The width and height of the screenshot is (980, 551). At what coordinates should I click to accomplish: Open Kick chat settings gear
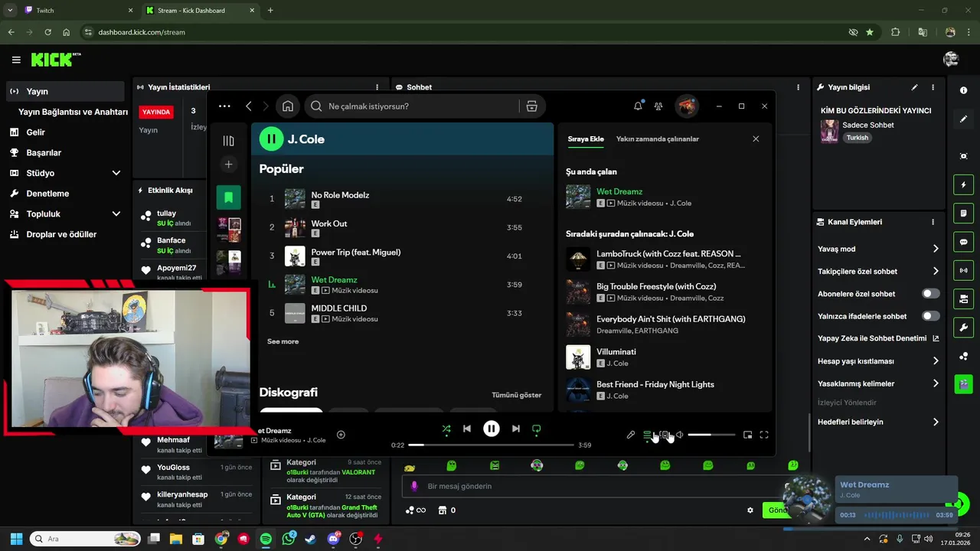pos(750,510)
